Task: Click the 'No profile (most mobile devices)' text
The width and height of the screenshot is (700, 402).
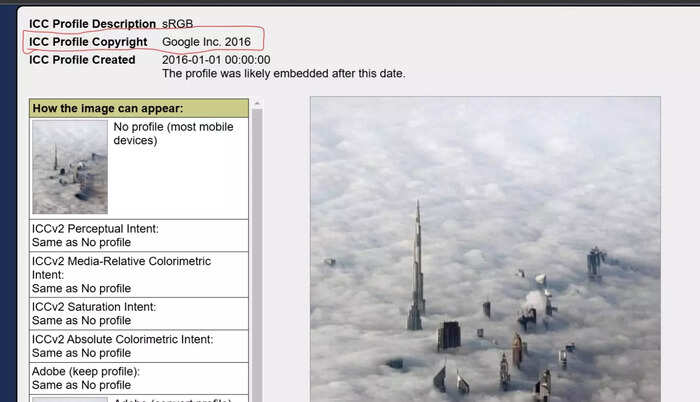Action: point(173,134)
